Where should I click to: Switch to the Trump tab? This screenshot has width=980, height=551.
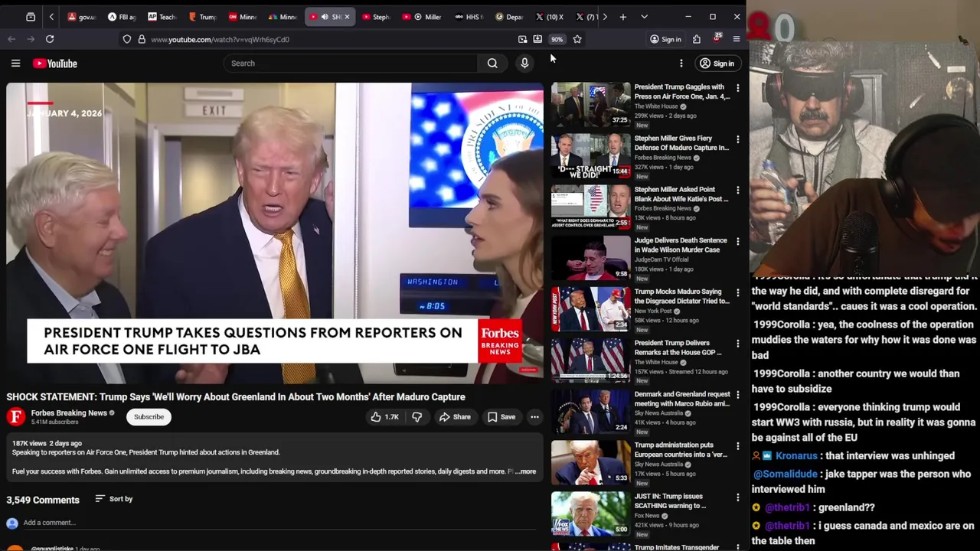[x=202, y=17]
